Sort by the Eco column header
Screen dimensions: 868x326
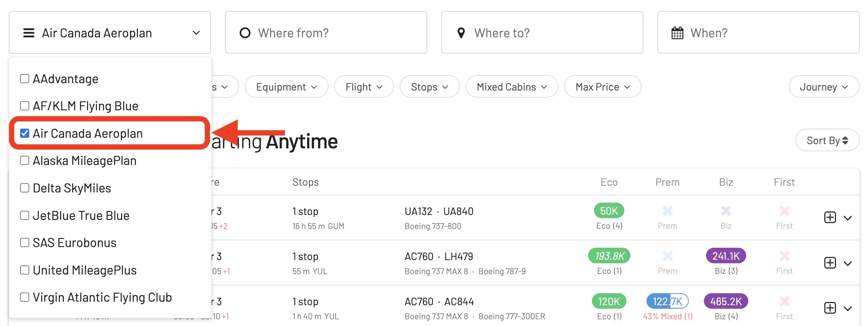tap(609, 182)
